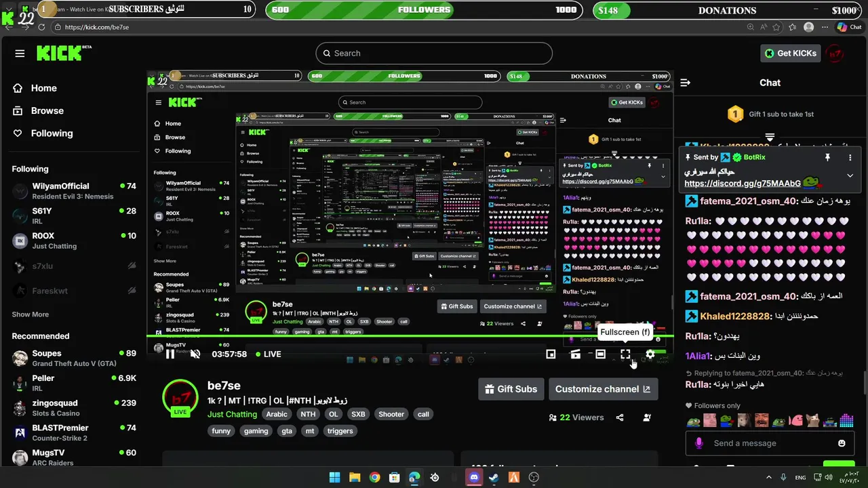868x488 pixels.
Task: Click the browser refresh button
Action: (x=41, y=27)
